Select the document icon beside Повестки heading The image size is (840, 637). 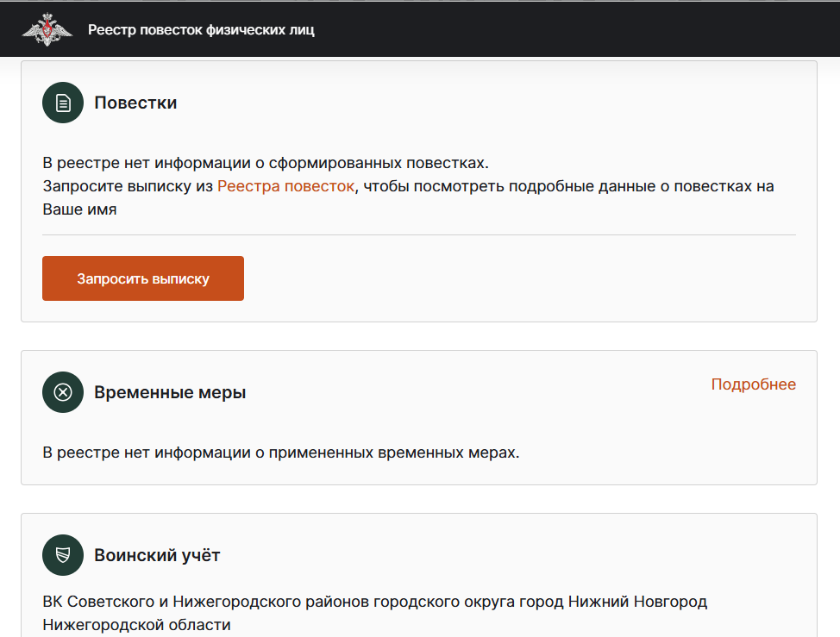tap(62, 102)
